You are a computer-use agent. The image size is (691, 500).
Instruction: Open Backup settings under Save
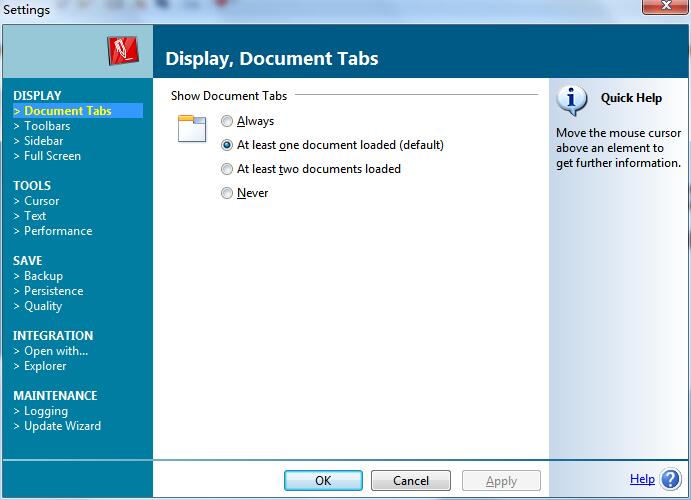tap(43, 276)
